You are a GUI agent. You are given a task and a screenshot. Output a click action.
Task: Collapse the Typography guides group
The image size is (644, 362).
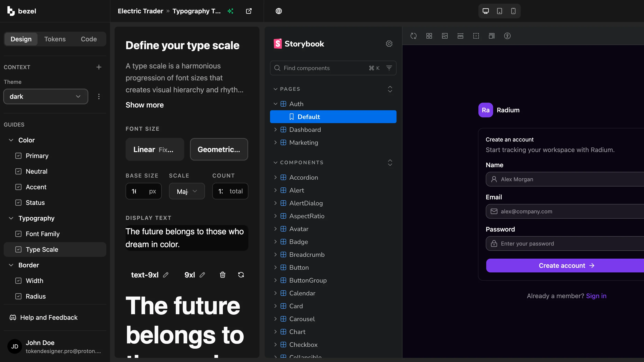(x=11, y=218)
